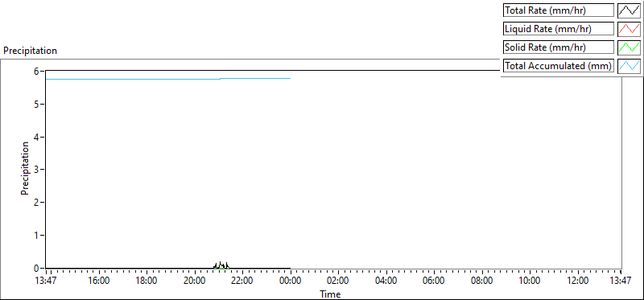Click the 6 value on the Y axis
644x300 pixels.
click(x=36, y=71)
